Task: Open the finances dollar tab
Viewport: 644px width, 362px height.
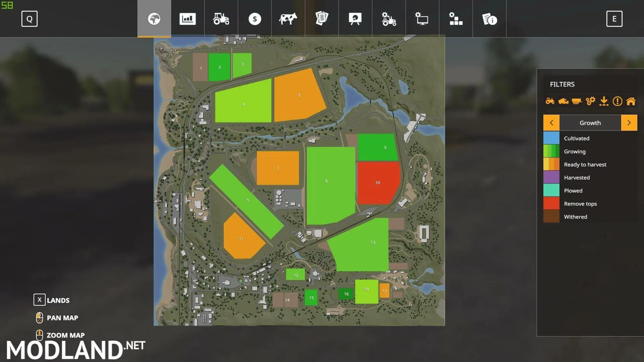Action: pyautogui.click(x=255, y=19)
